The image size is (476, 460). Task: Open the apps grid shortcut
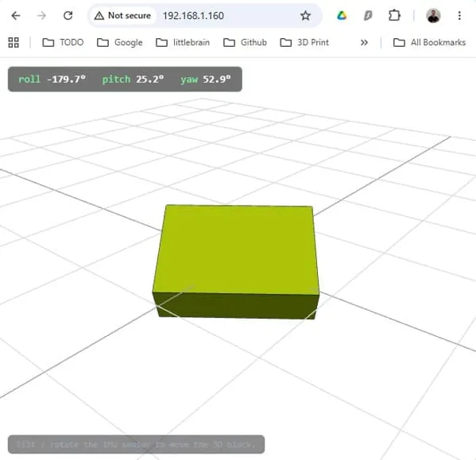(x=14, y=42)
